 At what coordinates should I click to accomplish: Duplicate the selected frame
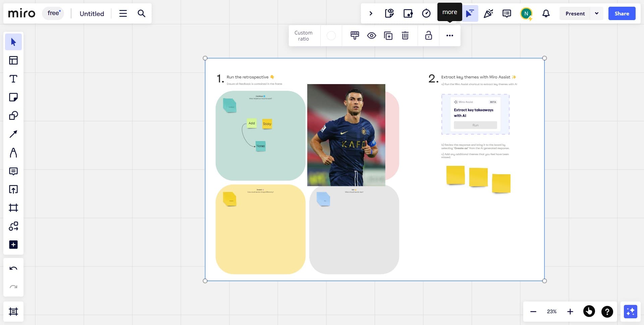click(388, 36)
